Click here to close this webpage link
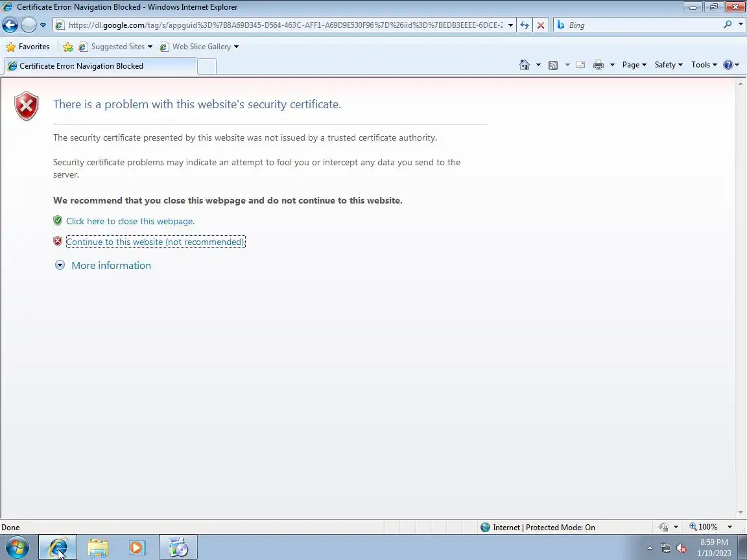Viewport: 747px width, 560px height. tap(130, 221)
